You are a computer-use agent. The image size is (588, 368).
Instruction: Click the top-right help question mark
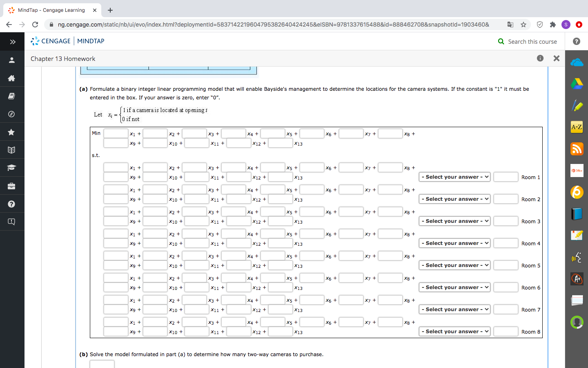point(576,41)
